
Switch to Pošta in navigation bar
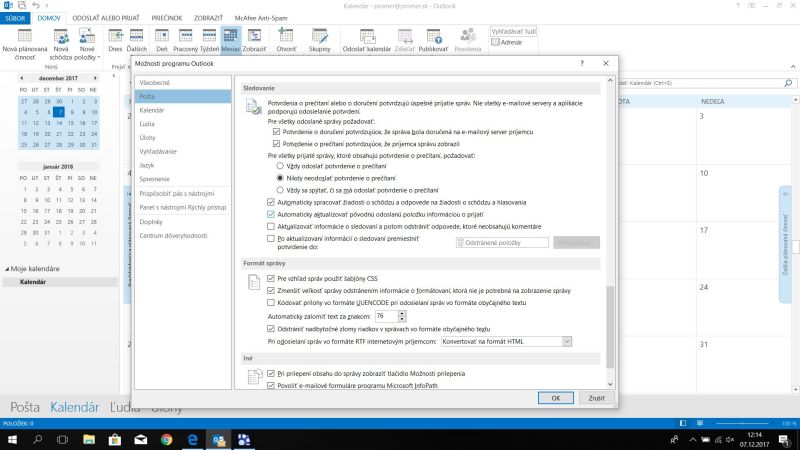pyautogui.click(x=24, y=407)
